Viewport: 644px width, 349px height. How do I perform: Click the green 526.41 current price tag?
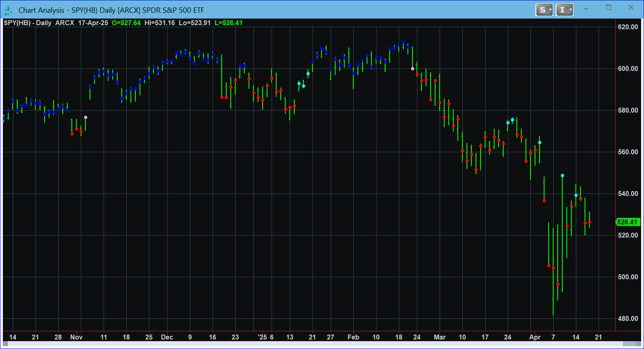click(x=627, y=222)
